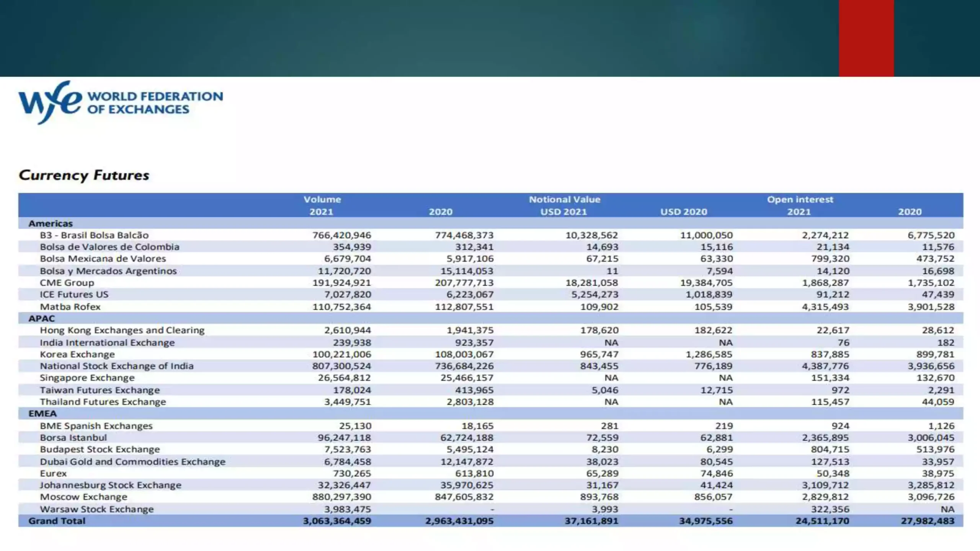Select NSE India volume 807,300,524
The height and width of the screenshot is (551, 980).
341,366
